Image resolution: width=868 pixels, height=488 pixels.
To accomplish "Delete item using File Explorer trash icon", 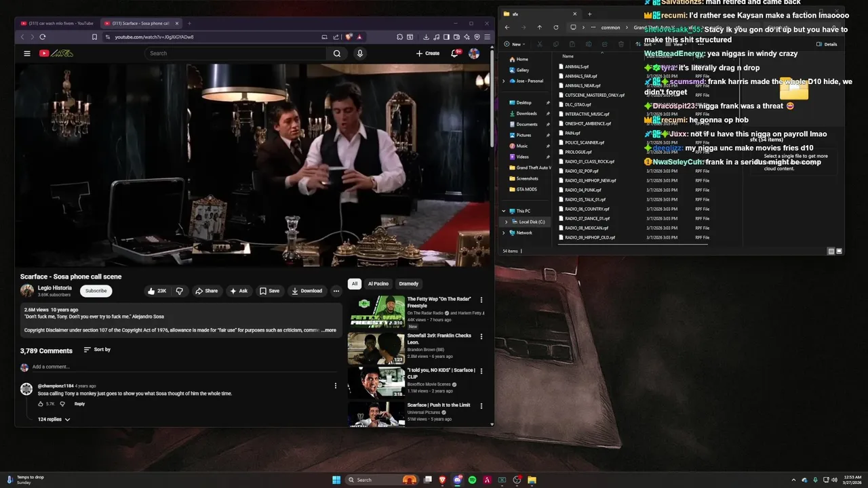I will pos(621,44).
